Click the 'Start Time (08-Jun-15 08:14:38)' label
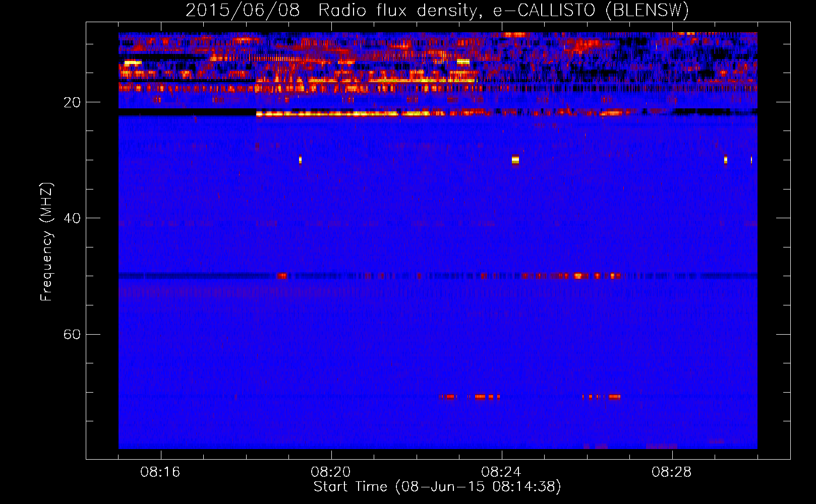This screenshot has width=816, height=504. click(437, 487)
